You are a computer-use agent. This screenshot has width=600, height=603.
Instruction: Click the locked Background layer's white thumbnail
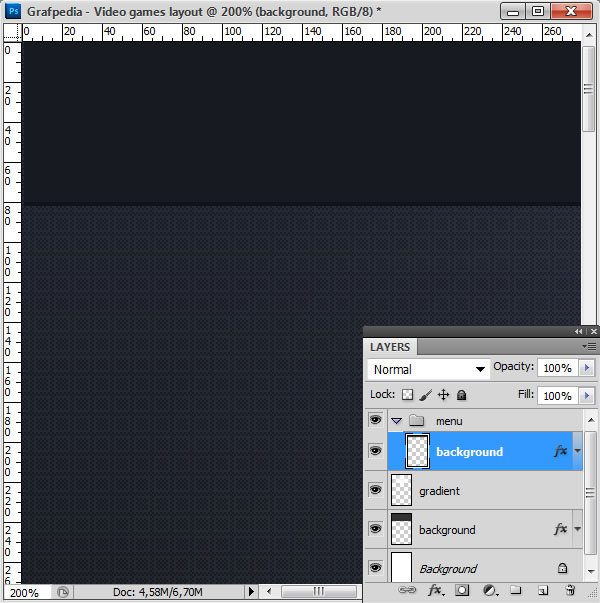(401, 567)
